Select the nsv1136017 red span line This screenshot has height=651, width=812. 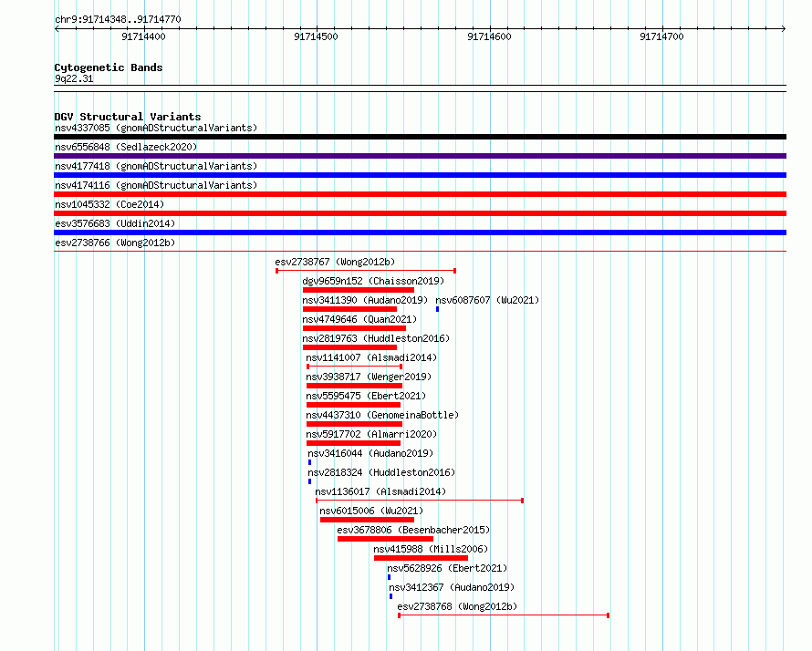[x=420, y=501]
